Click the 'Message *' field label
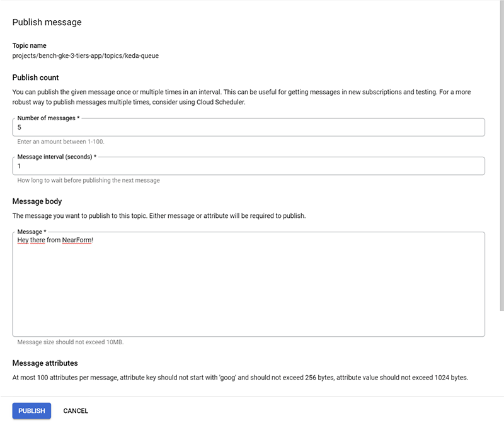504x423 pixels. pyautogui.click(x=31, y=232)
